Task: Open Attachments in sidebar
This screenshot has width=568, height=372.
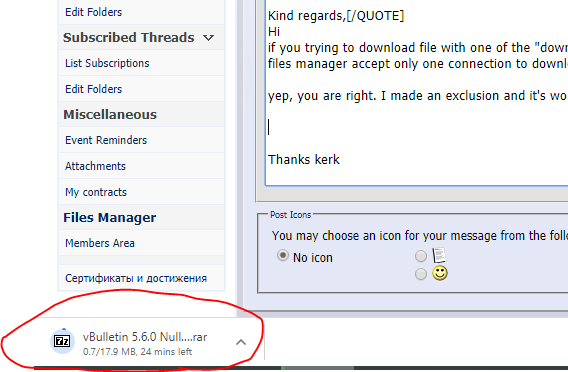Action: tap(95, 166)
